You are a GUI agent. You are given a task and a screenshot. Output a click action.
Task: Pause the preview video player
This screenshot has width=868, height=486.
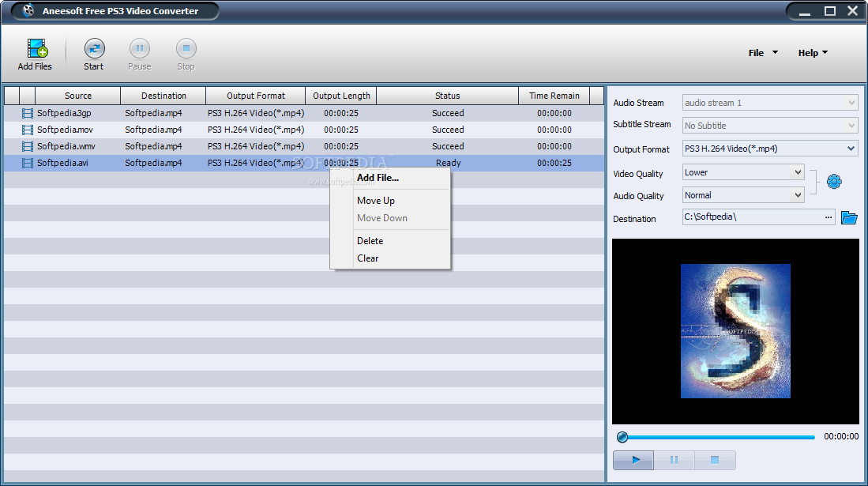tap(674, 460)
